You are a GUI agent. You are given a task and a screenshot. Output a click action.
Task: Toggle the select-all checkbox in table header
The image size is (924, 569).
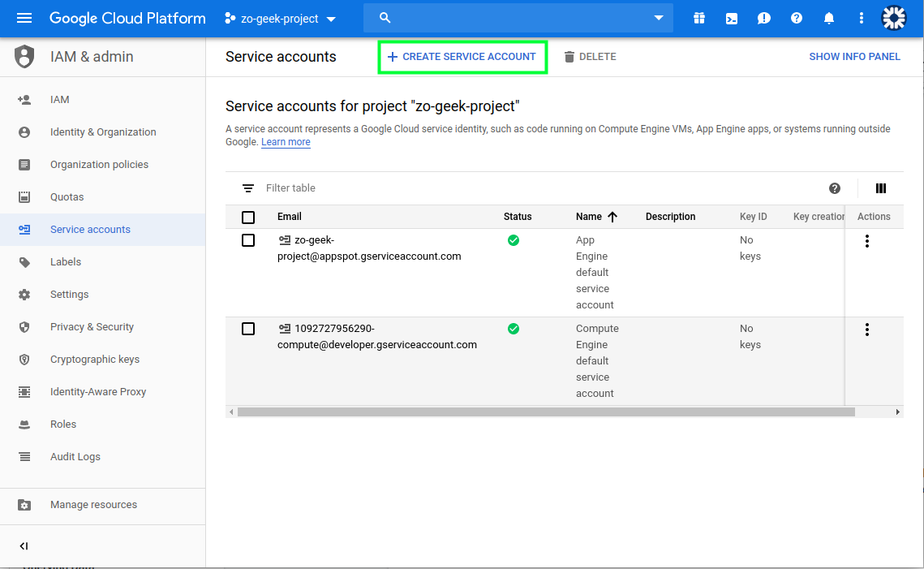248,218
